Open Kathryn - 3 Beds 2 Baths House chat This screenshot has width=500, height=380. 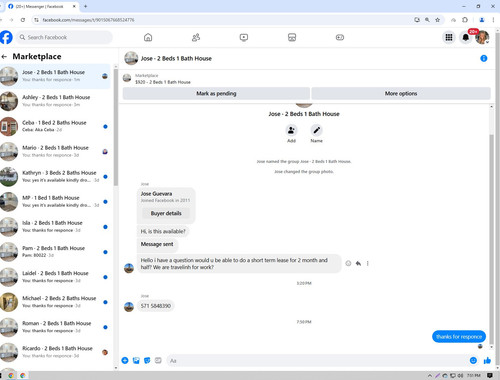pyautogui.click(x=55, y=176)
